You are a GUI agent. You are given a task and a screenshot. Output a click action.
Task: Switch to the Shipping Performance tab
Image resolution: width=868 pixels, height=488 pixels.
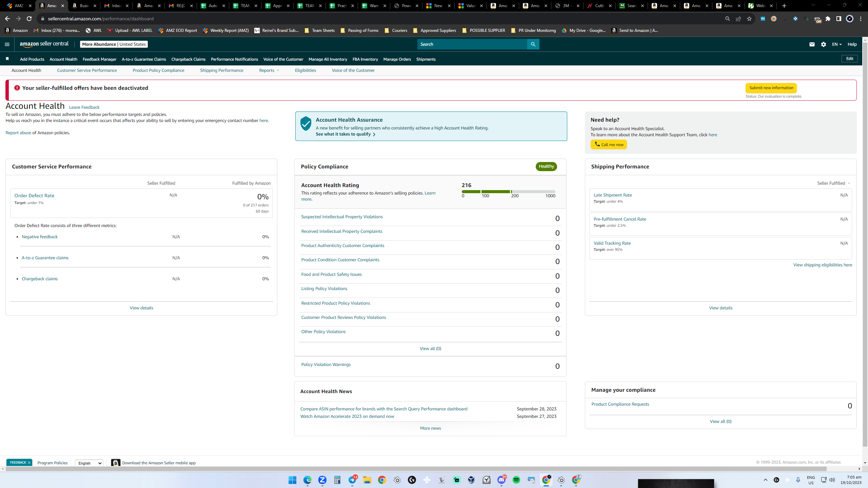(221, 70)
